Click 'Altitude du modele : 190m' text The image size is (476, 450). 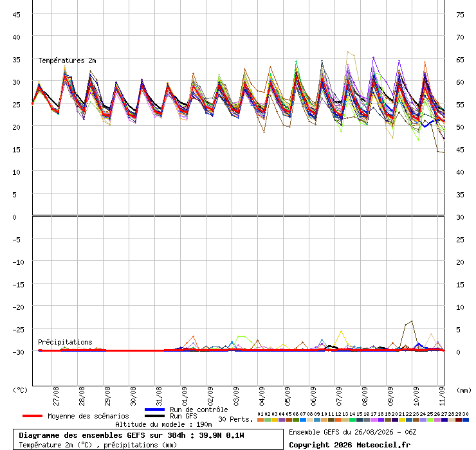tap(163, 424)
